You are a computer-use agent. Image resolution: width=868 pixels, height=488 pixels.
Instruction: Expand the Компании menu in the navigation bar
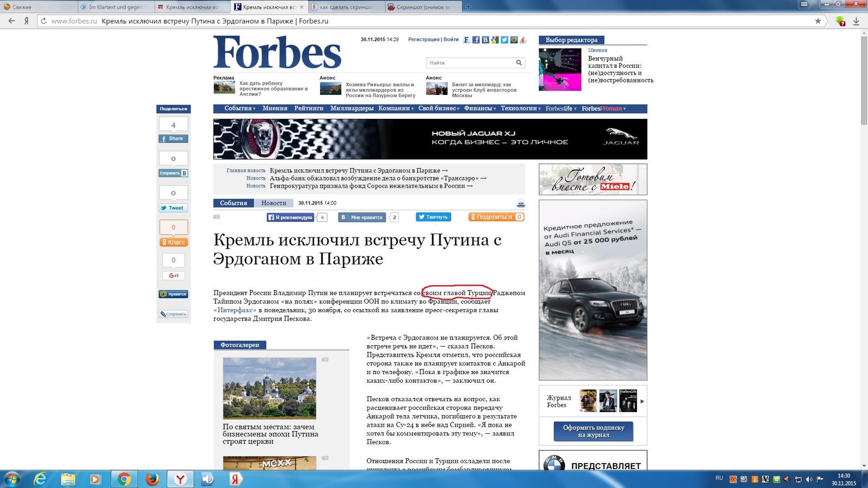pyautogui.click(x=396, y=108)
